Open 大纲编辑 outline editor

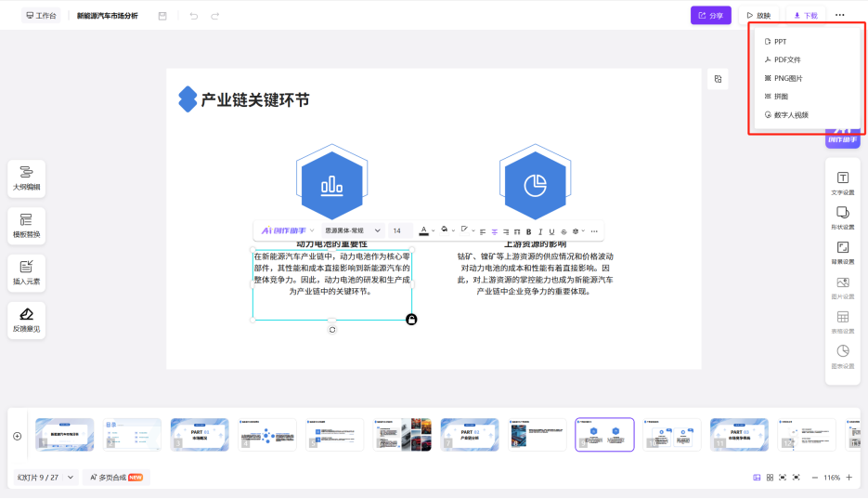(27, 178)
